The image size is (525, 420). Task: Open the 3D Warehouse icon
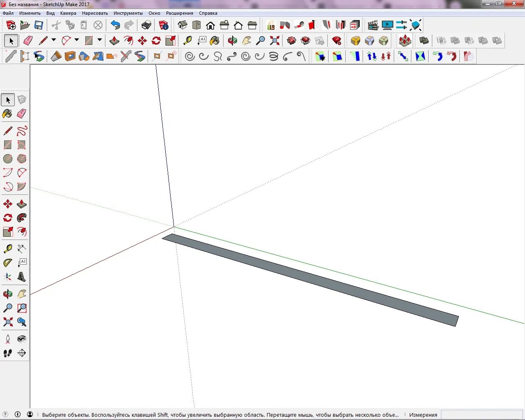click(292, 41)
